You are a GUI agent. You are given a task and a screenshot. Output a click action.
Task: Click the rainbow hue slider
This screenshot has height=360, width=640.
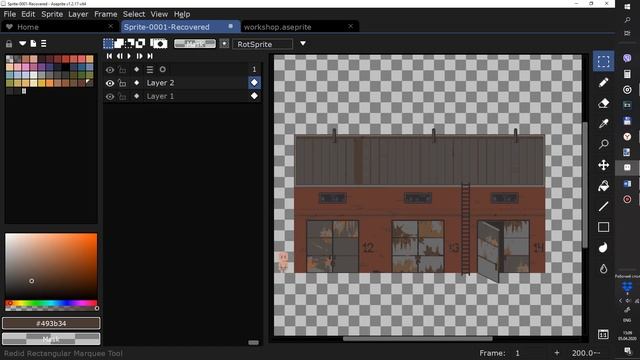coord(51,303)
